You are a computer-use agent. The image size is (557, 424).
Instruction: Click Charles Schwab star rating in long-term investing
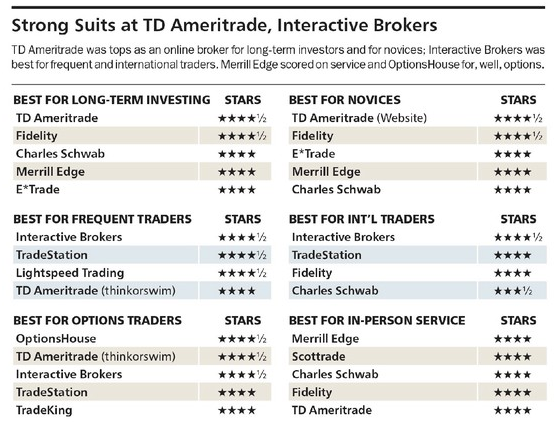[237, 154]
